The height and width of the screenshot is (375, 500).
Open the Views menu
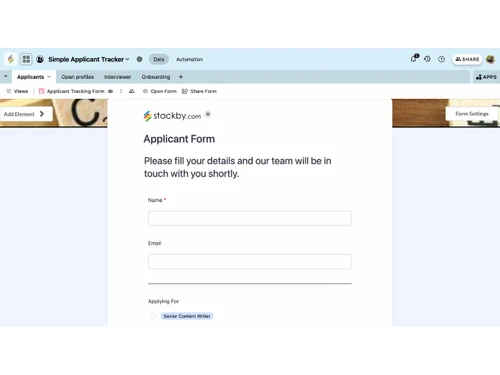coord(17,91)
